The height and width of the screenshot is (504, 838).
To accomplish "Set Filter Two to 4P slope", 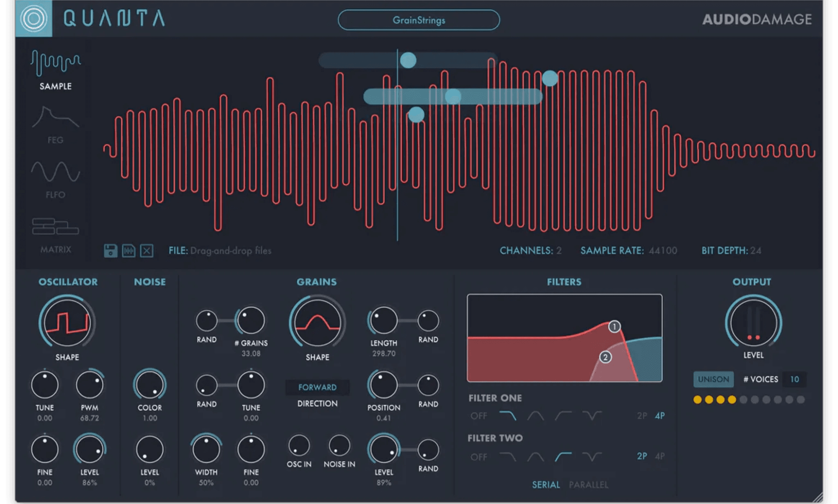I will pyautogui.click(x=660, y=456).
